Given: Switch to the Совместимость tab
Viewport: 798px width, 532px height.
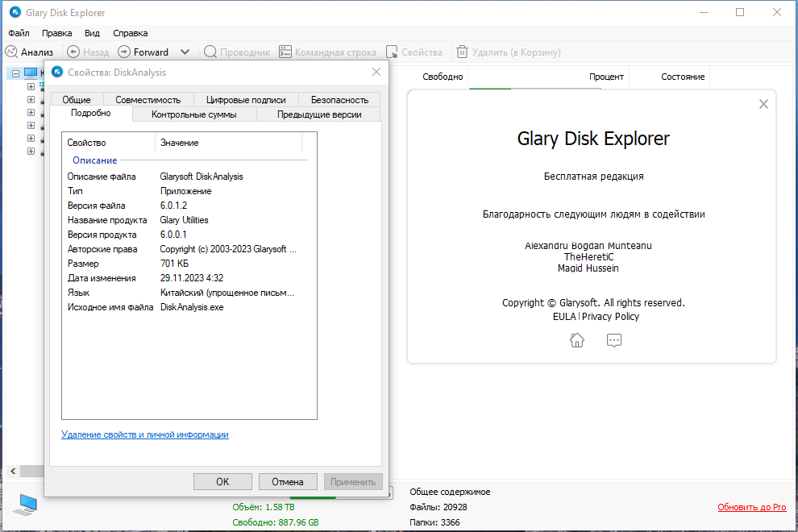Looking at the screenshot, I should point(148,100).
